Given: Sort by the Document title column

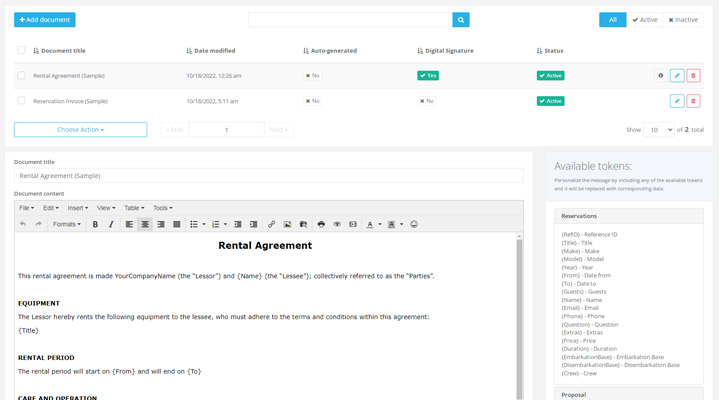Looking at the screenshot, I should pyautogui.click(x=59, y=51).
